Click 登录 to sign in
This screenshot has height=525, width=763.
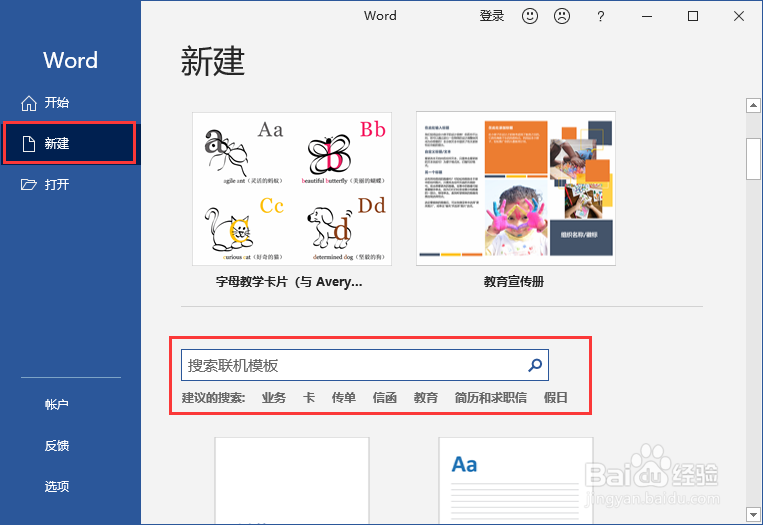pyautogui.click(x=491, y=16)
